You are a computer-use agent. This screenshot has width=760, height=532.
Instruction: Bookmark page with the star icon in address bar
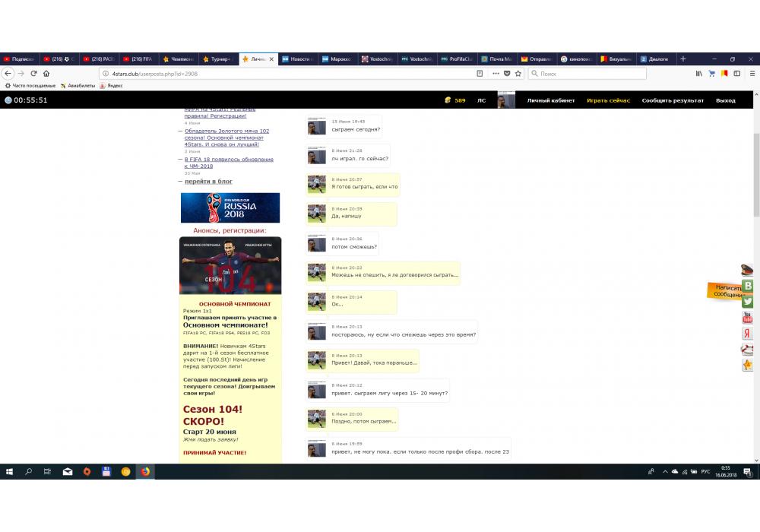(x=518, y=74)
